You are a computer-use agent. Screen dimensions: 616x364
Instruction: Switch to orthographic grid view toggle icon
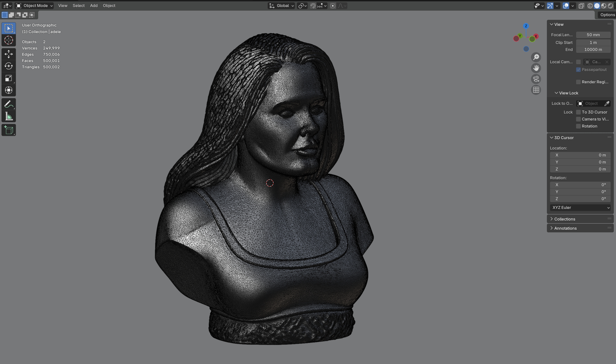(536, 90)
